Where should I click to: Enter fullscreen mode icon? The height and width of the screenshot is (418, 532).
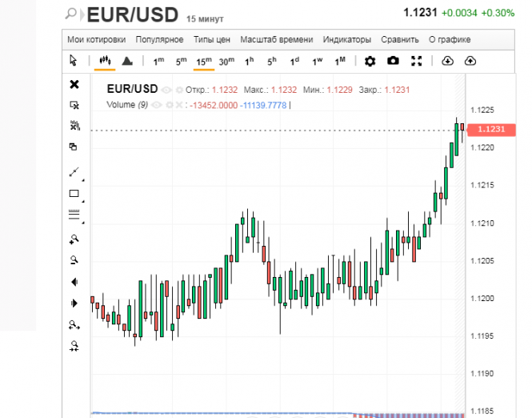pos(416,61)
